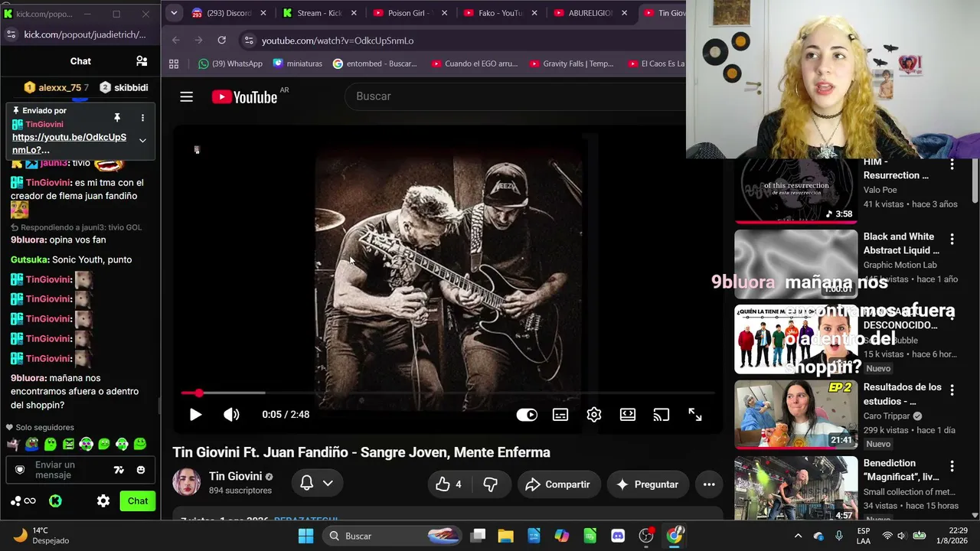Mute the video volume speaker

click(x=231, y=415)
